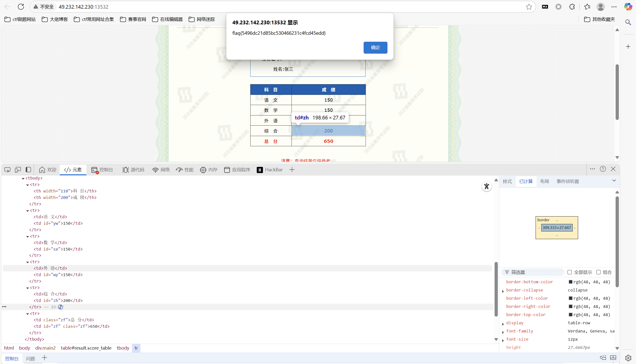Image resolution: width=636 pixels, height=364 pixels.
Task: Click the page vertical scrollbar thumb
Action: [617, 92]
